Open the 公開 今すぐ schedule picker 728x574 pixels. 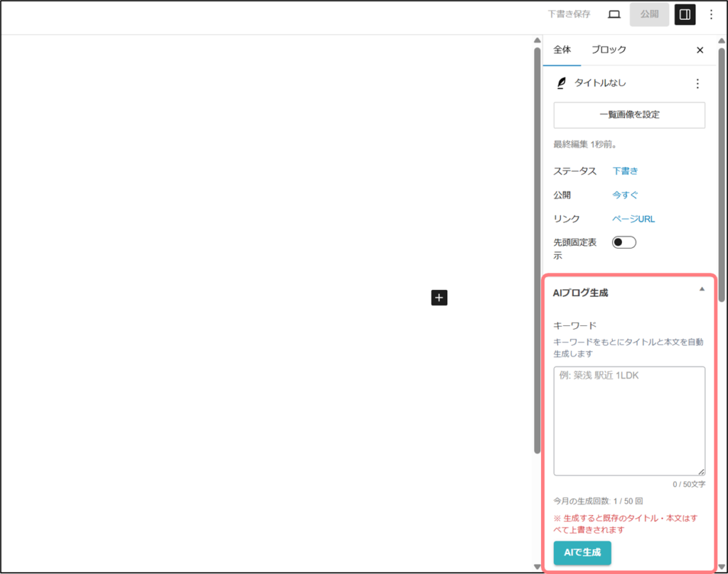[625, 195]
